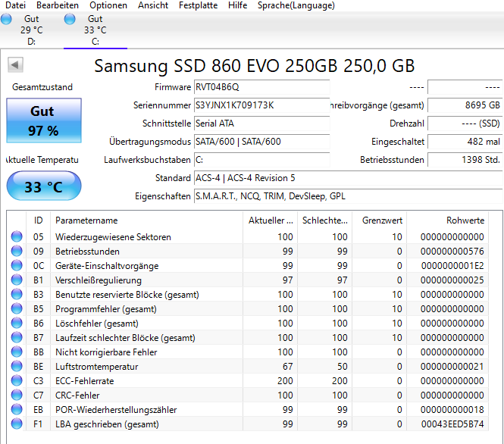Click the blue status orb for drive C:
Screen dimensions: 504x444
pyautogui.click(x=70, y=19)
